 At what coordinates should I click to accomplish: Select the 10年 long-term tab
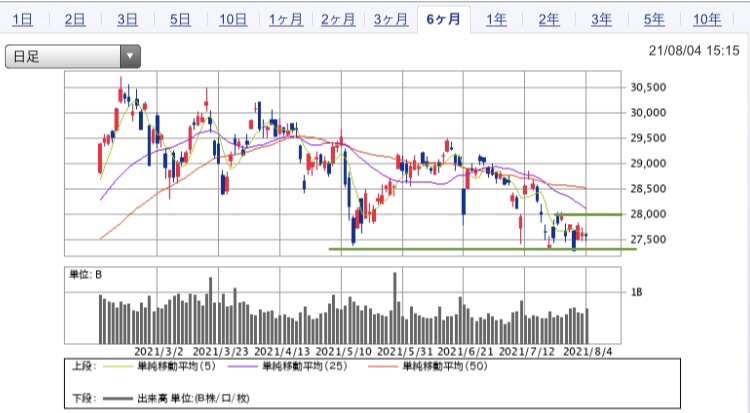tap(707, 20)
